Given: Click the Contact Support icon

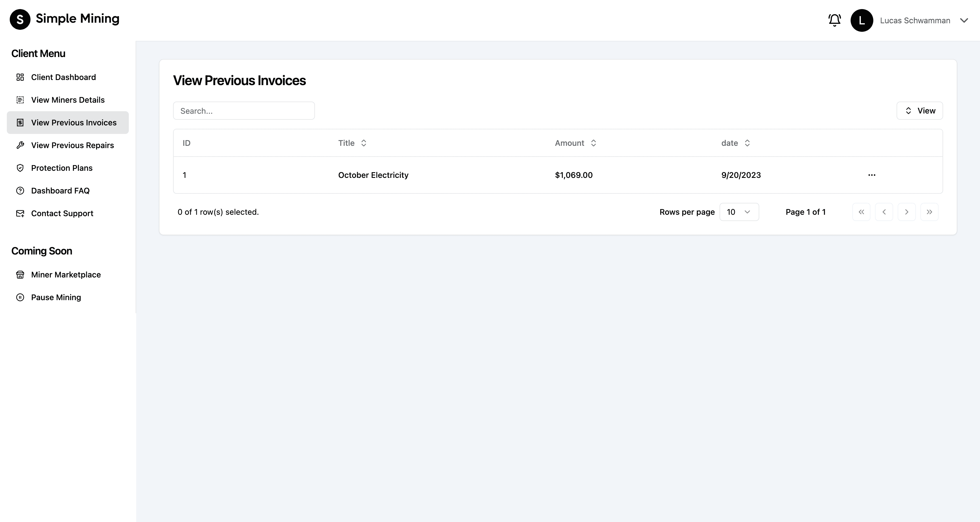Looking at the screenshot, I should [20, 213].
